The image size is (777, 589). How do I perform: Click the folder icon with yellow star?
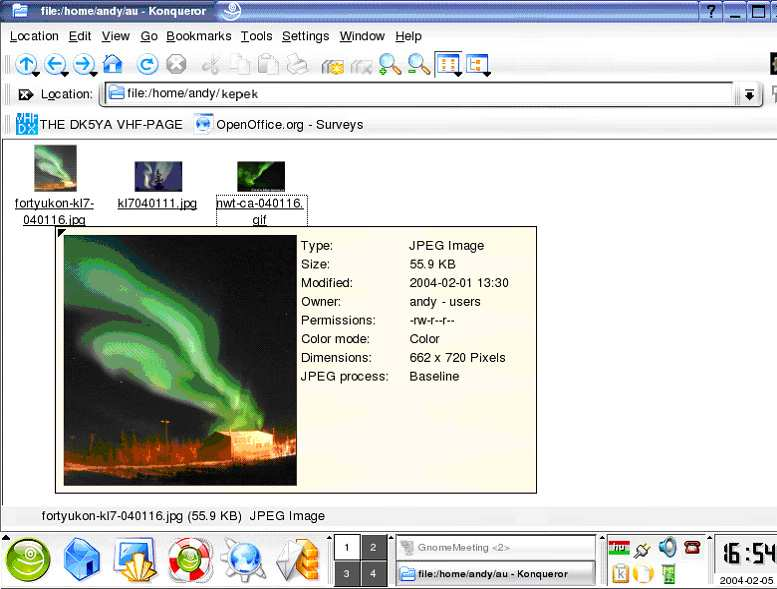tap(333, 66)
